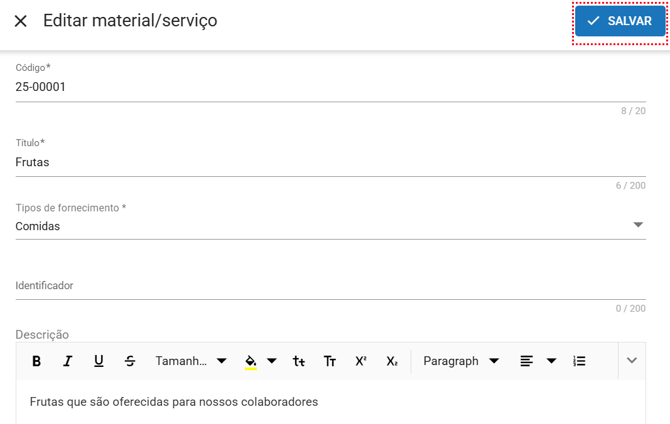Viewport: 670px width, 424px height.
Task: Click the Salvar button
Action: click(620, 21)
